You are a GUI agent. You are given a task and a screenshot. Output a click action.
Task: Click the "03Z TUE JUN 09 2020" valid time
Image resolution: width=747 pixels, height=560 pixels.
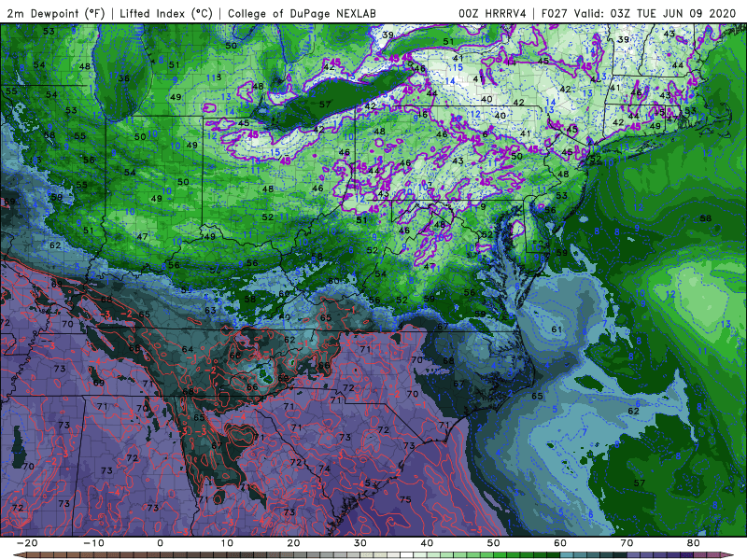click(x=673, y=13)
